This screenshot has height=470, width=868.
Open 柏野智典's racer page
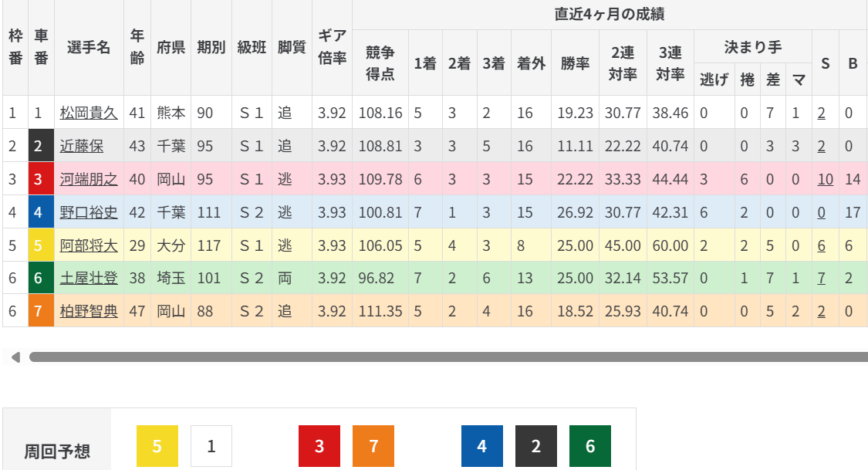point(89,313)
